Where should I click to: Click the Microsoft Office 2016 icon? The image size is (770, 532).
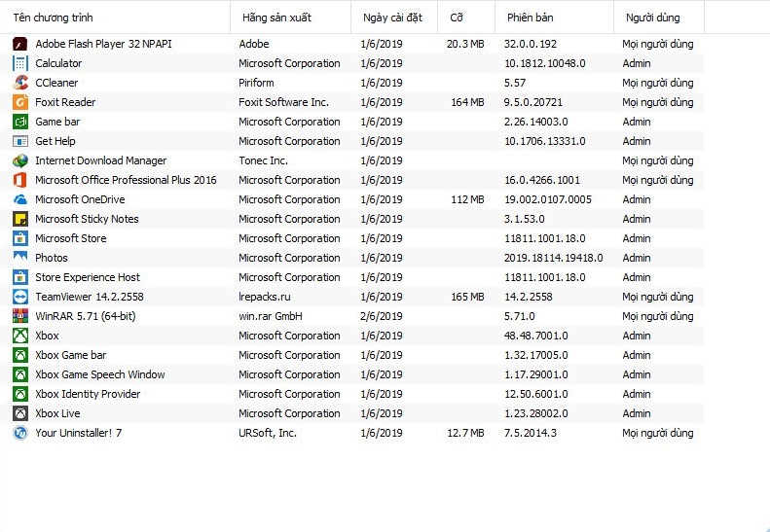click(20, 180)
